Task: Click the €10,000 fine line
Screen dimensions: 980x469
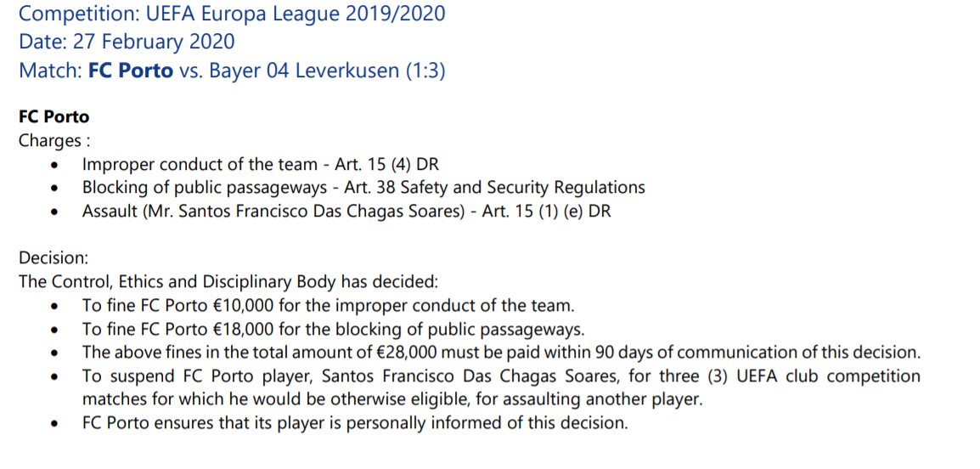Action: 328,304
